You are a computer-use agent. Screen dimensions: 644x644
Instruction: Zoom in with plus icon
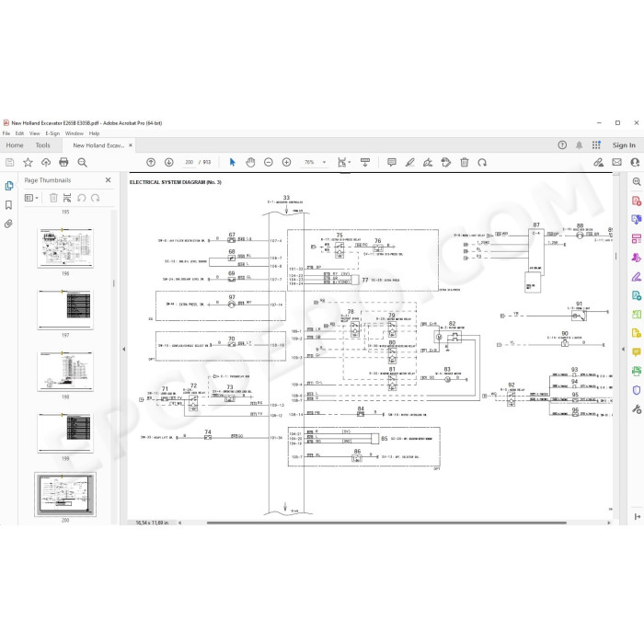287,162
